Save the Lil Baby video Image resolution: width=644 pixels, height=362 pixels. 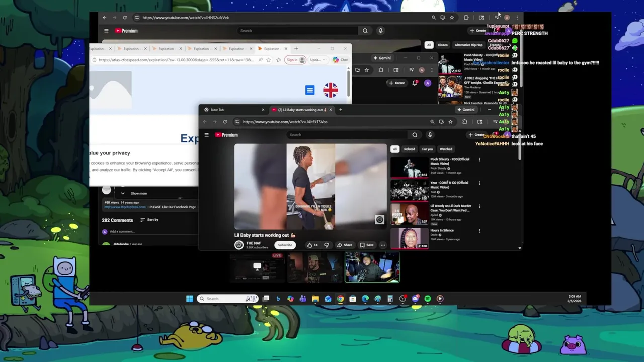(x=367, y=245)
